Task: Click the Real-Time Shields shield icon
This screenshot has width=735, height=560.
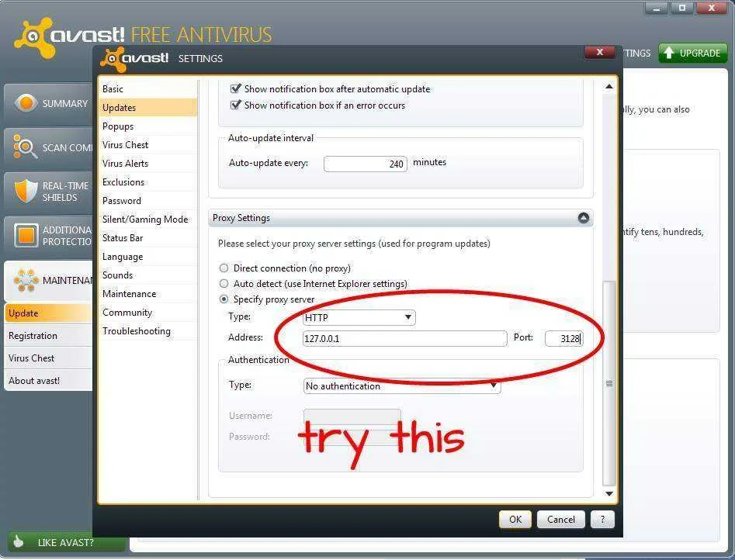Action: click(26, 192)
